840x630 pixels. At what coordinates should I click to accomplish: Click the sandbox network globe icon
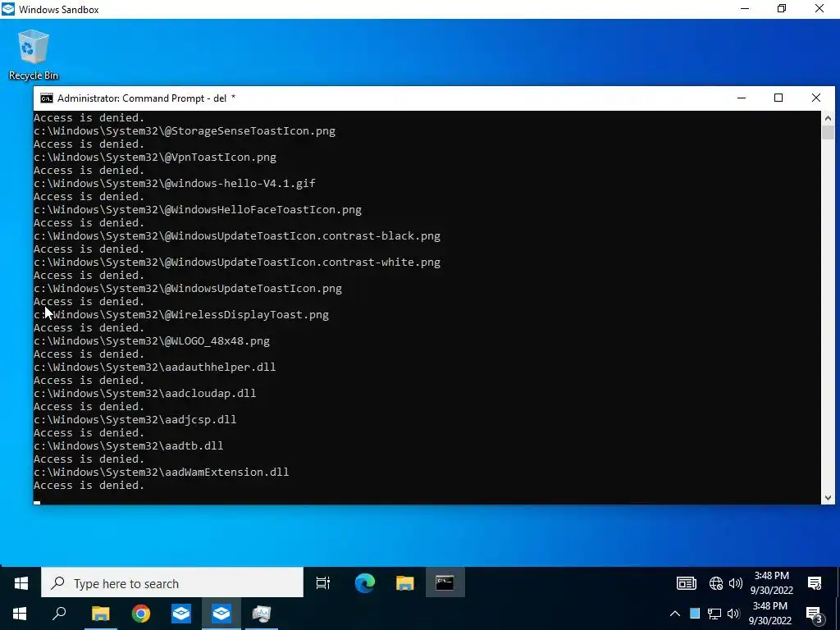715,583
